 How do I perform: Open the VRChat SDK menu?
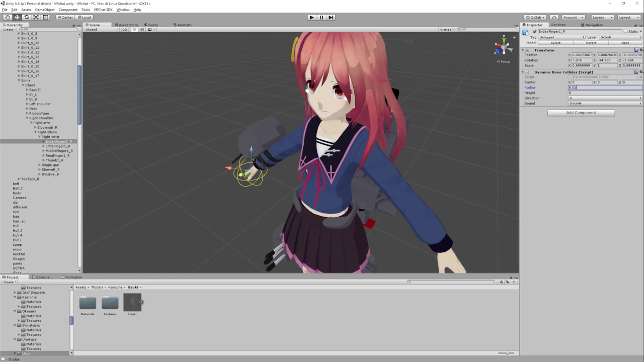(103, 10)
